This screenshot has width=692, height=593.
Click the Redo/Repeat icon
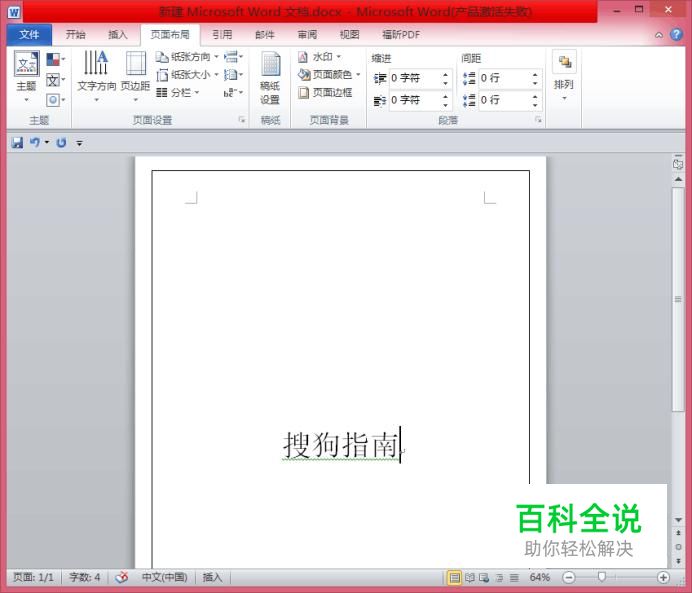(61, 143)
